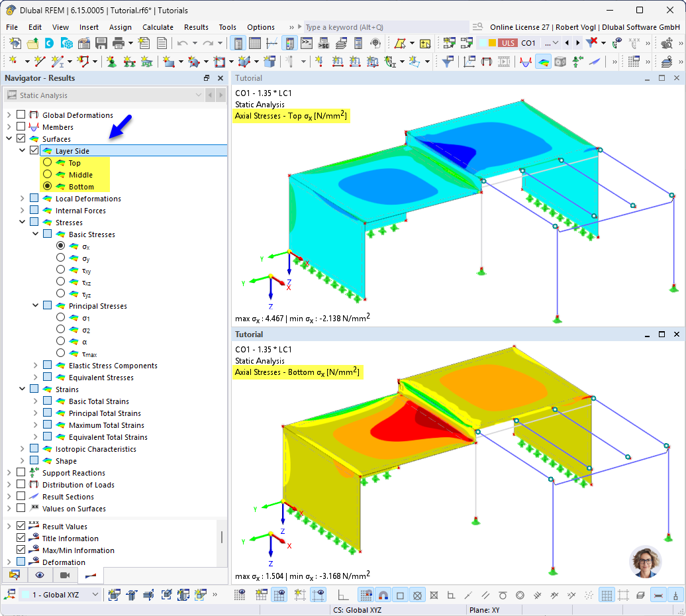Switch Navigator to Data tab icon
686x616 pixels.
[x=15, y=575]
